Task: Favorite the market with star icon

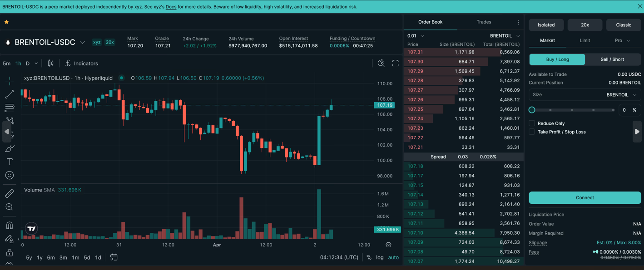Action: (x=6, y=22)
